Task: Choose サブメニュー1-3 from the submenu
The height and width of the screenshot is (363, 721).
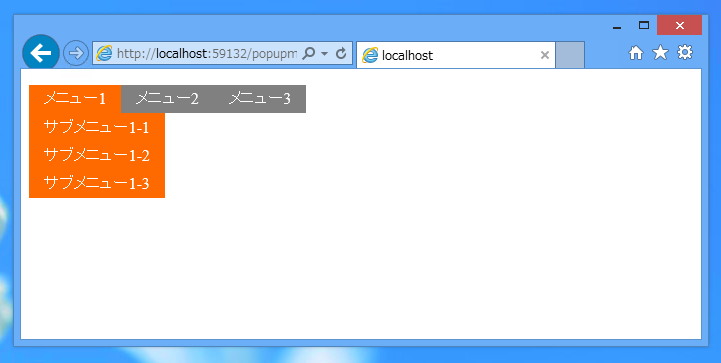Action: 97,183
